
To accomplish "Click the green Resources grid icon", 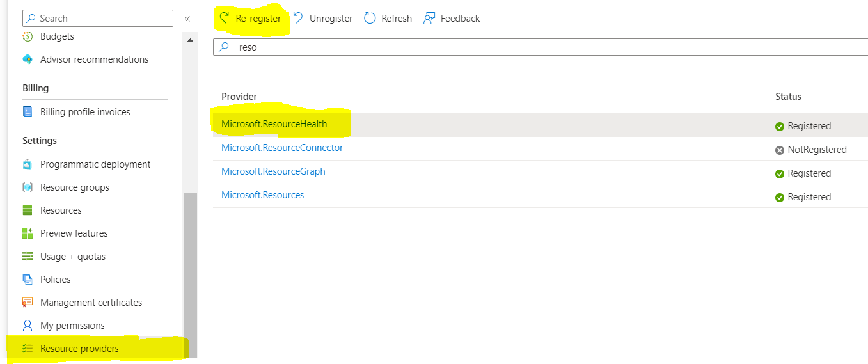I will pyautogui.click(x=28, y=210).
